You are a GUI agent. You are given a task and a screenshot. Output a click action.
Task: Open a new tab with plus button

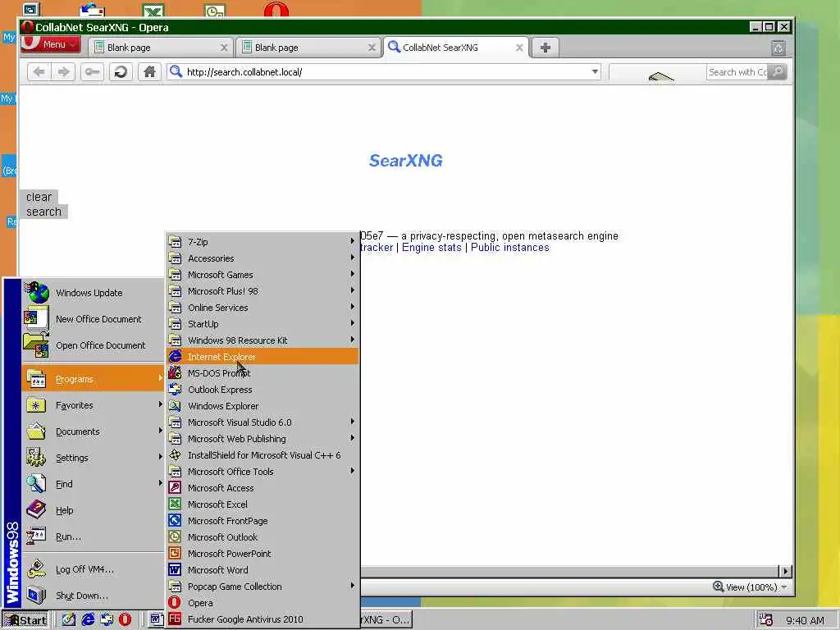pos(546,48)
